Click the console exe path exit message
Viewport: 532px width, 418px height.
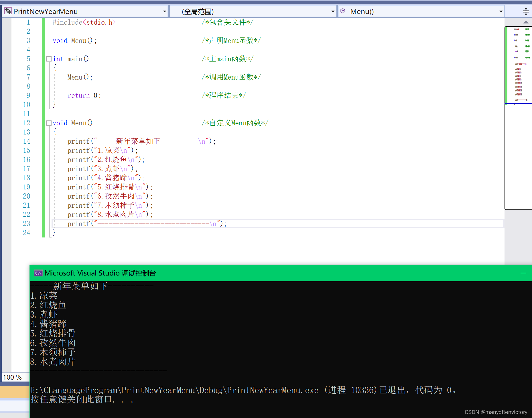[x=243, y=390]
